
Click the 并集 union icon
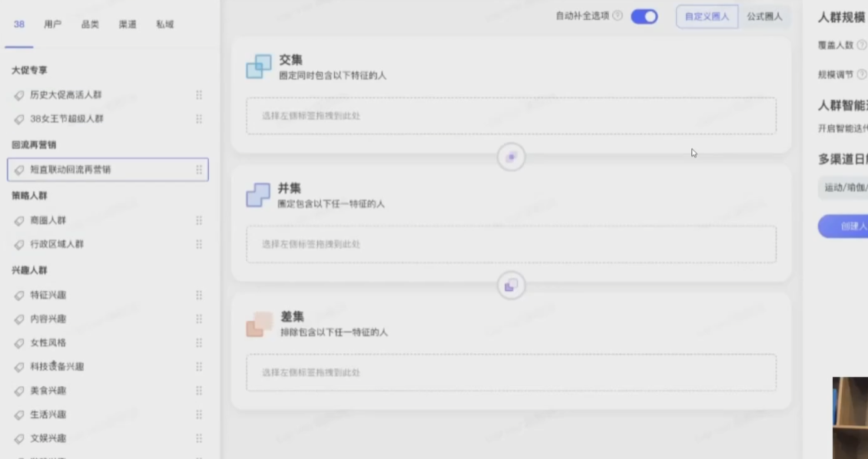259,195
